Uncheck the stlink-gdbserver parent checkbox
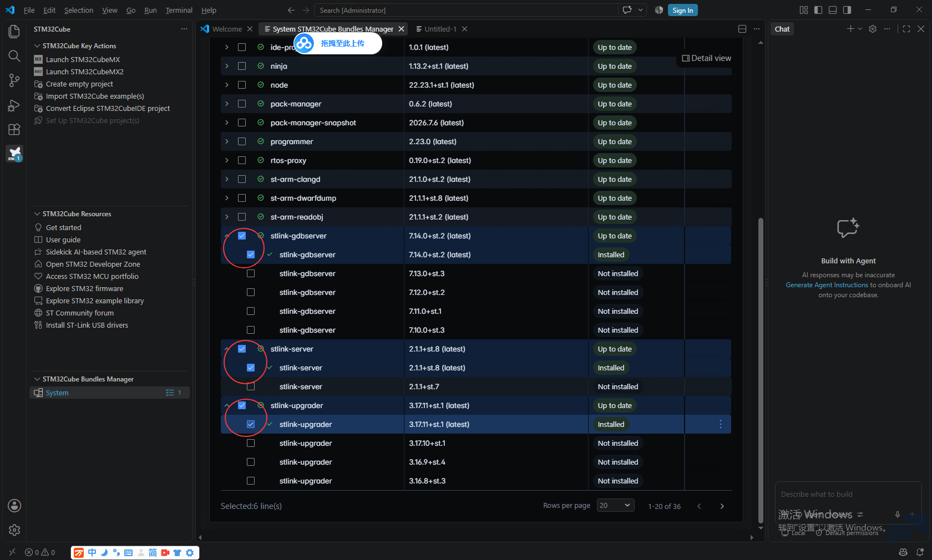 [242, 236]
